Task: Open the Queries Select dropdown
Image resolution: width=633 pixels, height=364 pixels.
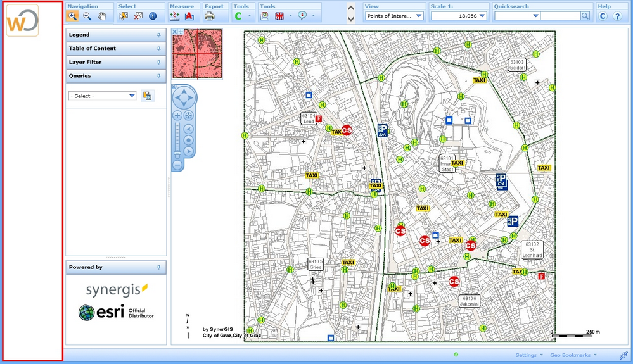Action: click(132, 96)
